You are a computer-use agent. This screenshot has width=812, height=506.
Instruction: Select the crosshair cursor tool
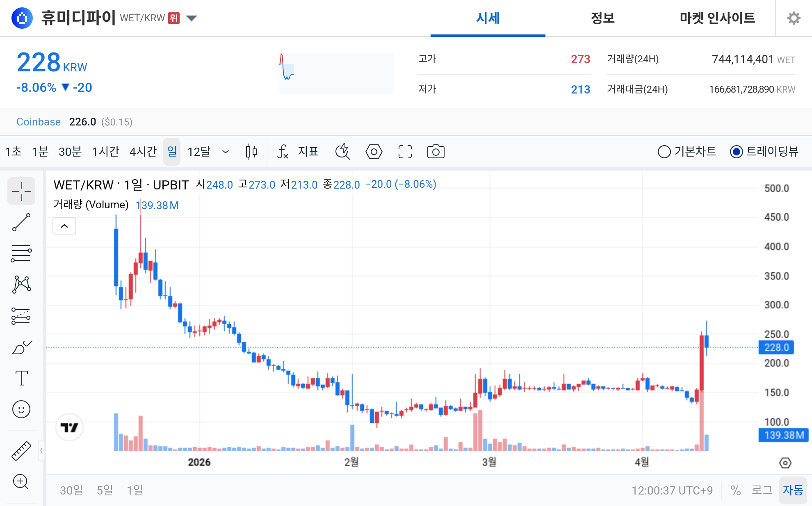21,191
